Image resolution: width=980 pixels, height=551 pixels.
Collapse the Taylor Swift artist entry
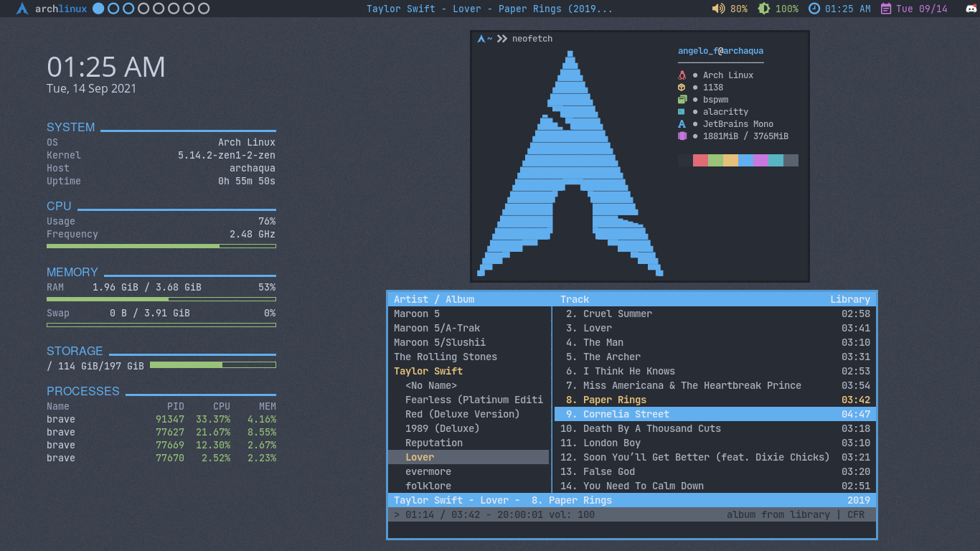pyautogui.click(x=469, y=371)
